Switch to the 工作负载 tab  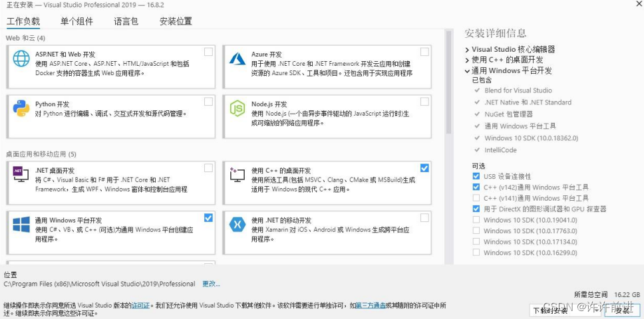pos(23,21)
